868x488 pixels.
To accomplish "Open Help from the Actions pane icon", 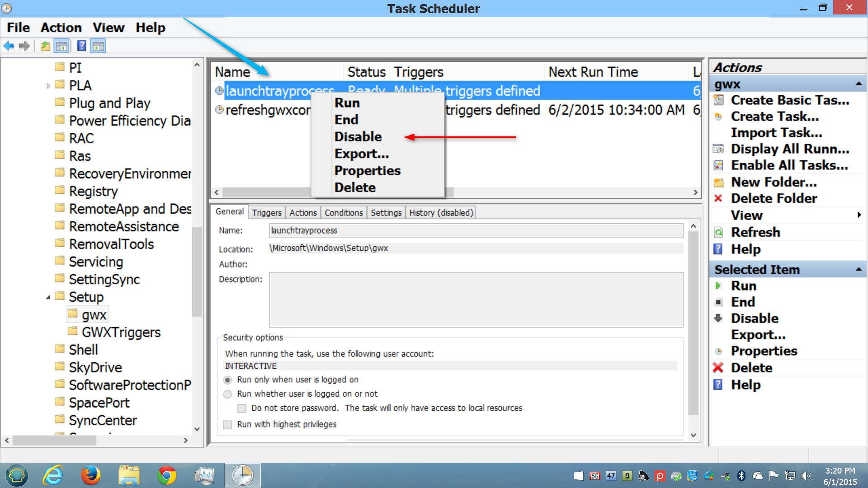I will (718, 249).
